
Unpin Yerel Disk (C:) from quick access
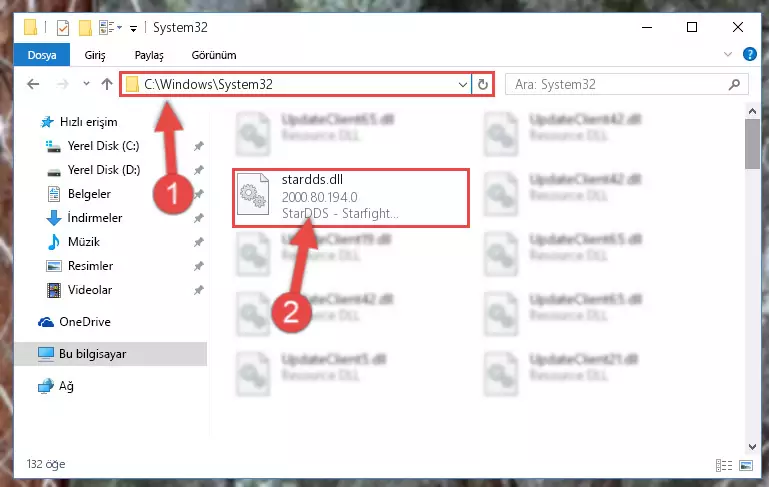click(x=199, y=146)
